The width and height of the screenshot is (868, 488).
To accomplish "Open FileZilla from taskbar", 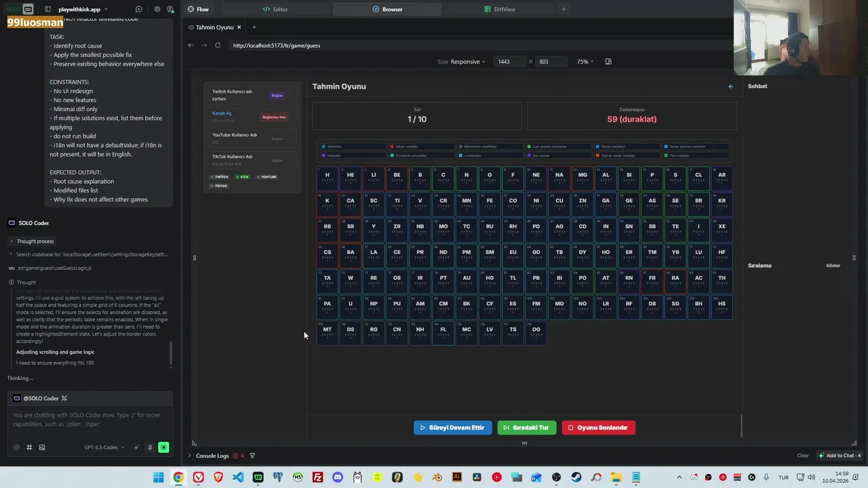I will (x=317, y=477).
